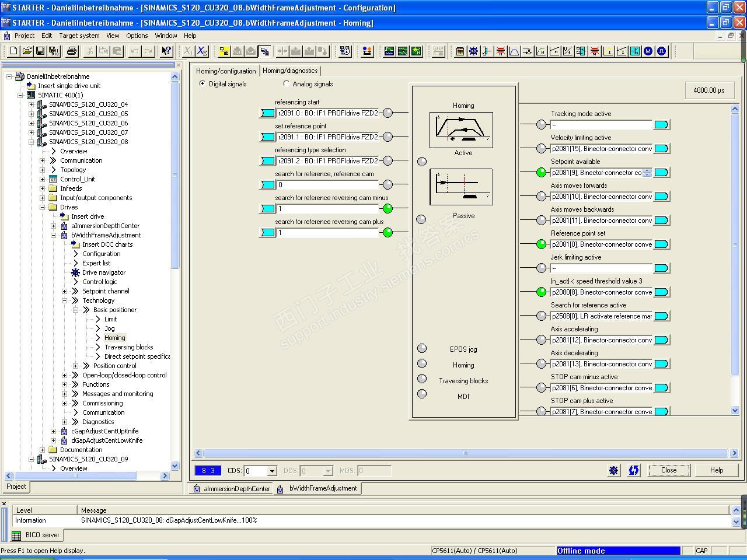
Task: Click BICO link button beside referencing start
Action: click(x=267, y=113)
